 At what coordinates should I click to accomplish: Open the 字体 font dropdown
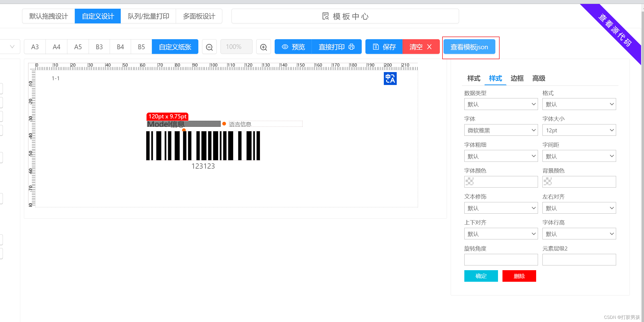501,130
